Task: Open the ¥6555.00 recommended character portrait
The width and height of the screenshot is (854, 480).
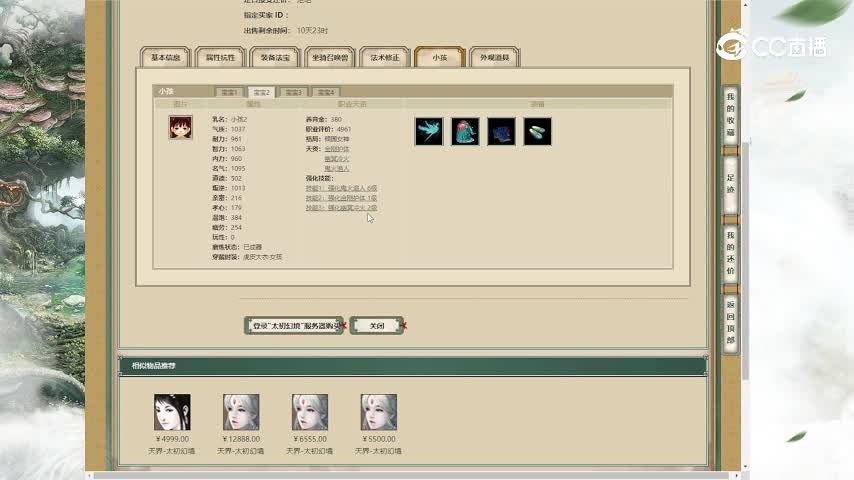Action: point(309,412)
